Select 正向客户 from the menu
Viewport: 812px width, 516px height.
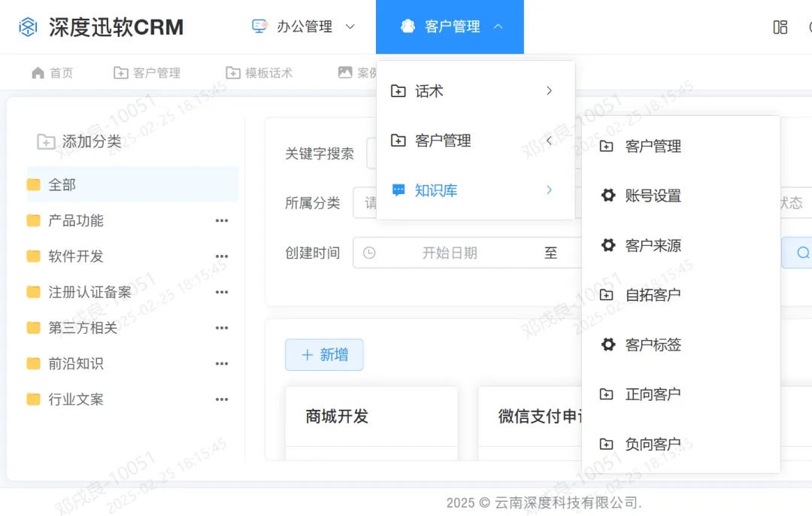coord(654,393)
